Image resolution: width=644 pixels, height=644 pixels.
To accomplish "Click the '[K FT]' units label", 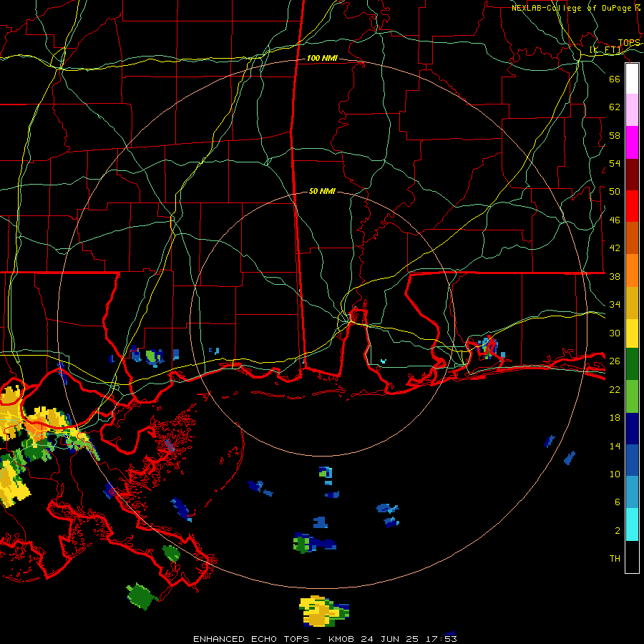I will [x=606, y=50].
